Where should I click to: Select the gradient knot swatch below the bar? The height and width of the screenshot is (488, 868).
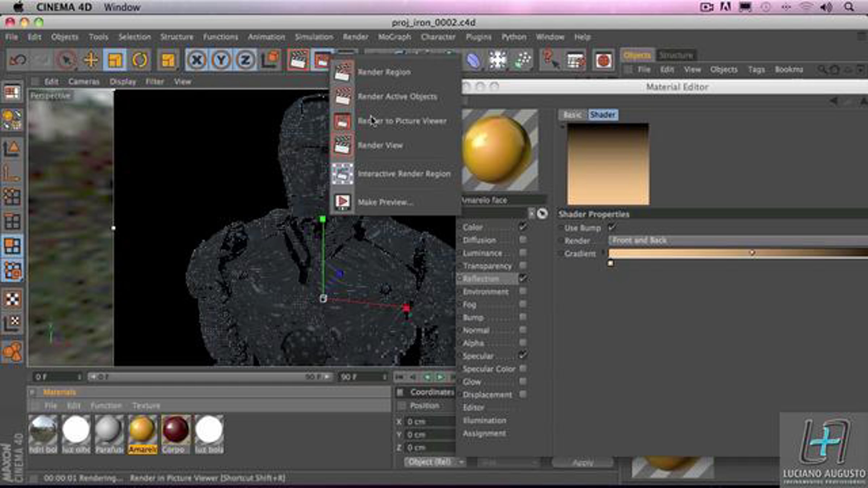click(x=610, y=263)
